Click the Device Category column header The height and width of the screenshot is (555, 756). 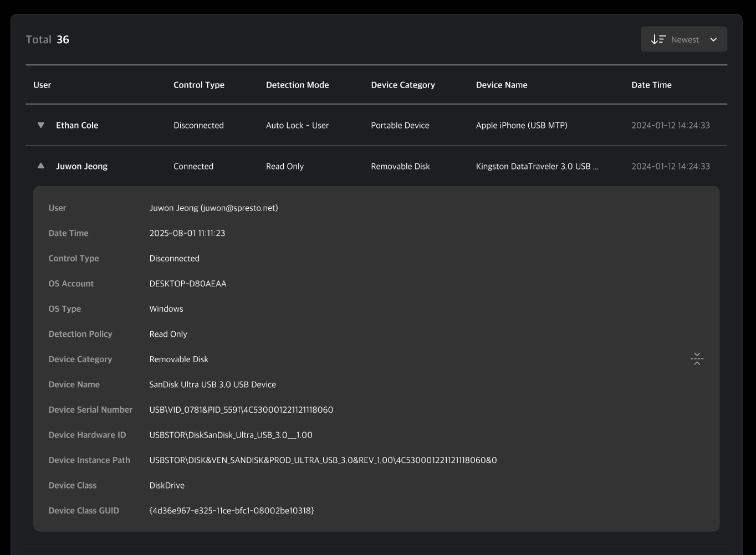(403, 85)
